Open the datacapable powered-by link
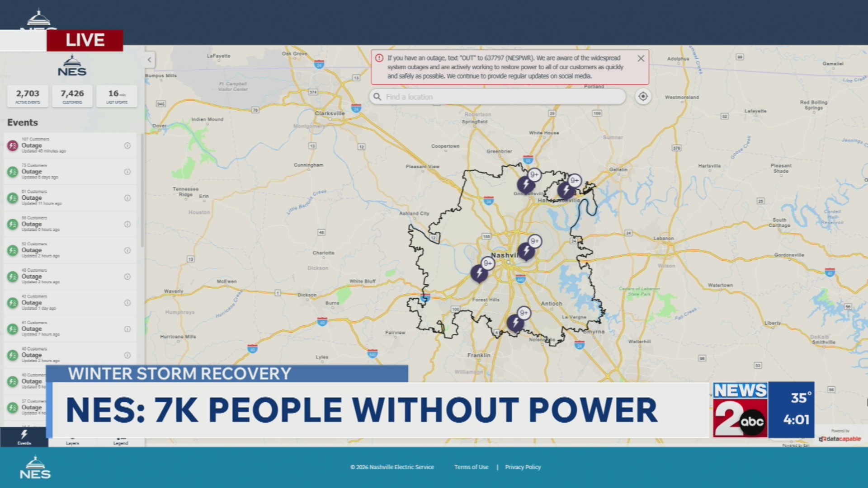Image resolution: width=868 pixels, height=488 pixels. tap(840, 439)
